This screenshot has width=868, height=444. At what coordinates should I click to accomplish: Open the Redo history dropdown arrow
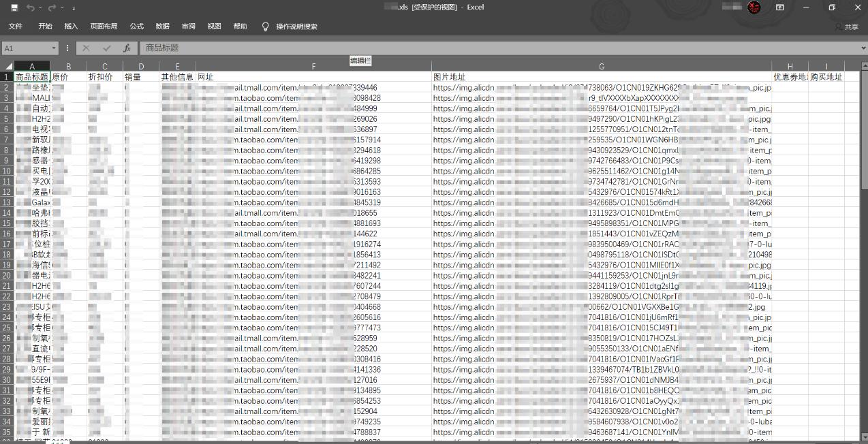tap(61, 8)
